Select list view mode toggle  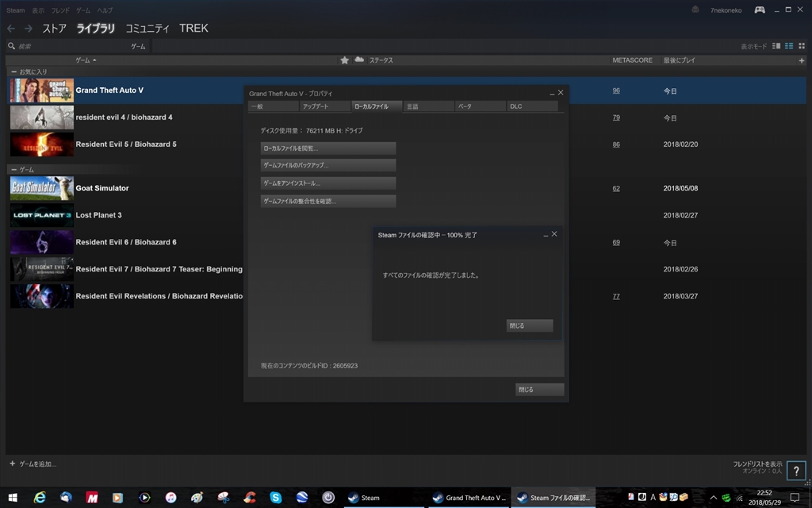pyautogui.click(x=789, y=46)
